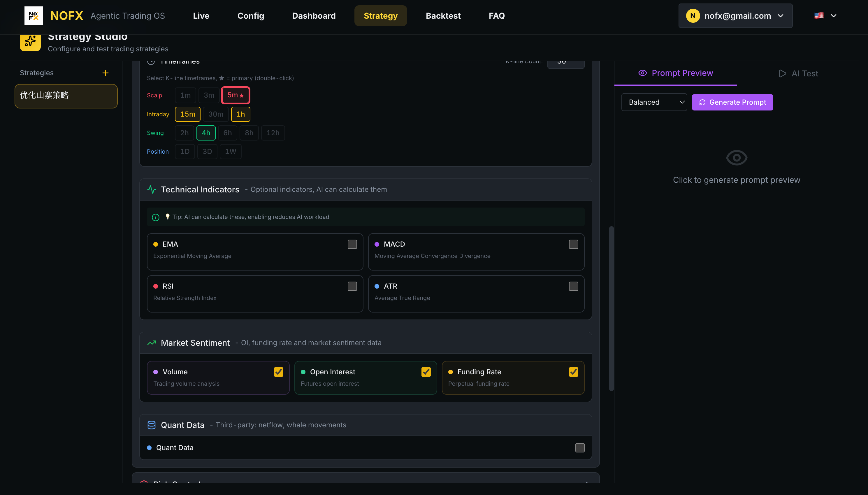The width and height of the screenshot is (868, 495).
Task: Click the info icon next to the AI tip
Action: click(155, 217)
